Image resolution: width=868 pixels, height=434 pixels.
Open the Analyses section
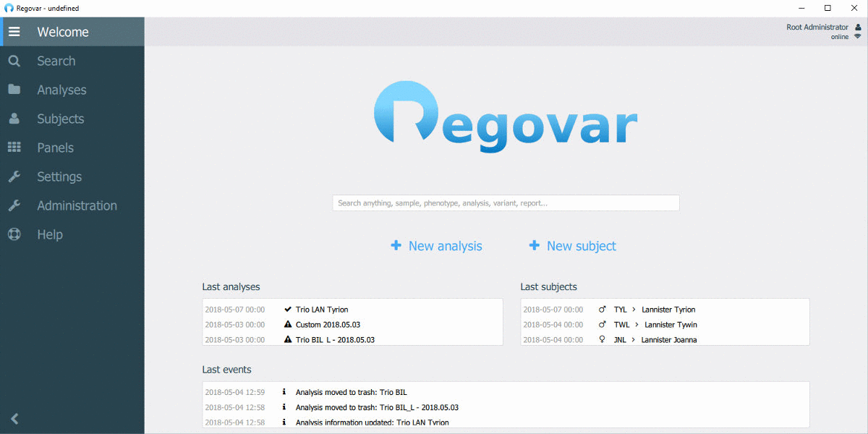(x=72, y=90)
